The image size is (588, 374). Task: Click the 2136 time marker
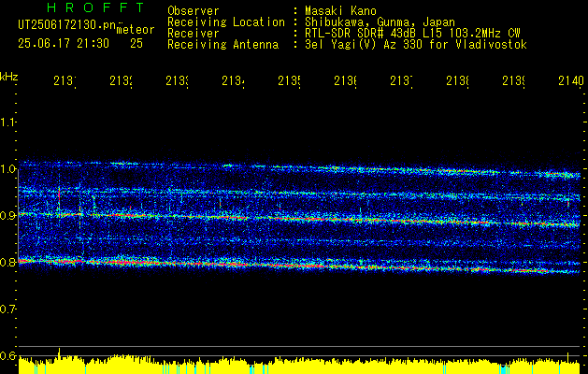pyautogui.click(x=345, y=81)
